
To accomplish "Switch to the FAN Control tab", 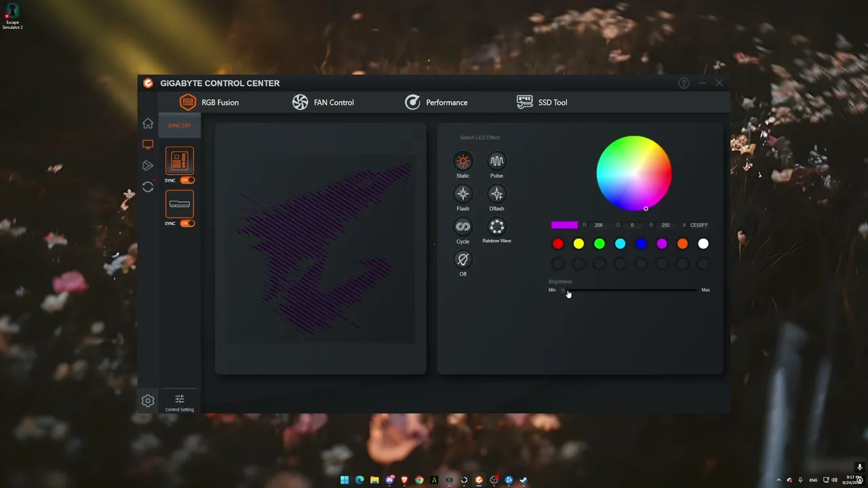I will click(x=323, y=102).
